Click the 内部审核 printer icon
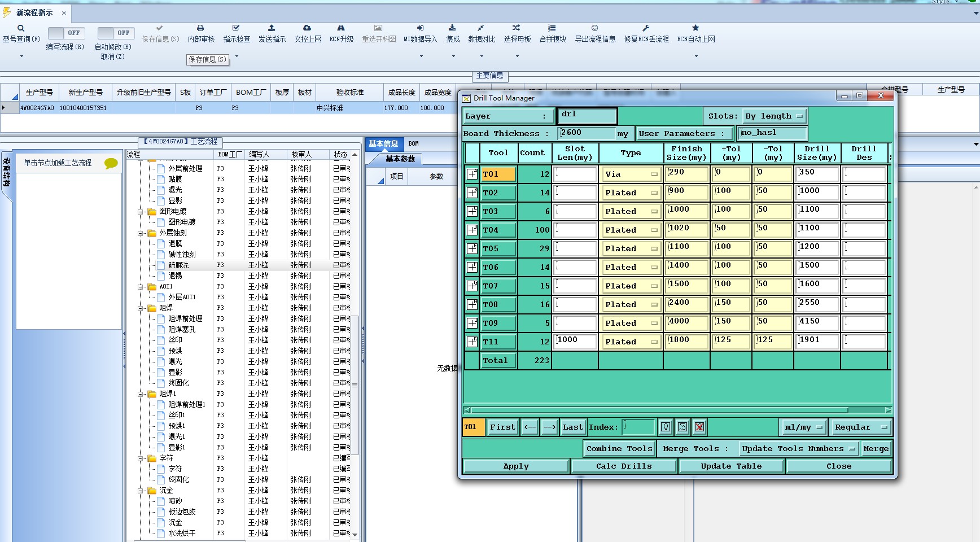The height and width of the screenshot is (542, 980). click(200, 28)
